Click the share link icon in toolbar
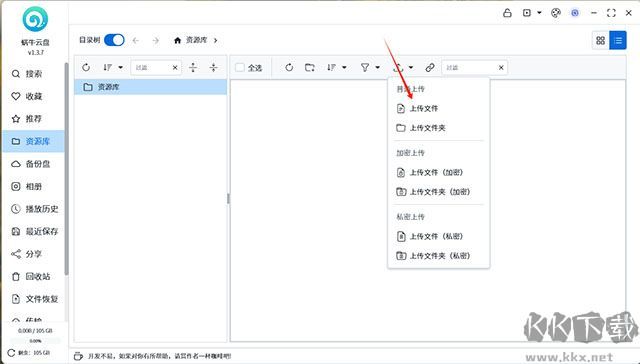The width and height of the screenshot is (640, 364). coord(429,67)
